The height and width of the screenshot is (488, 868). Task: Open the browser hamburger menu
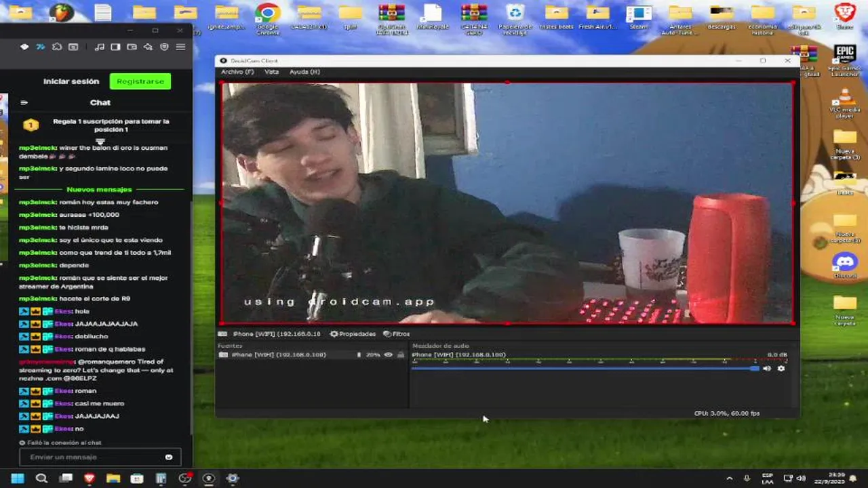coord(180,47)
